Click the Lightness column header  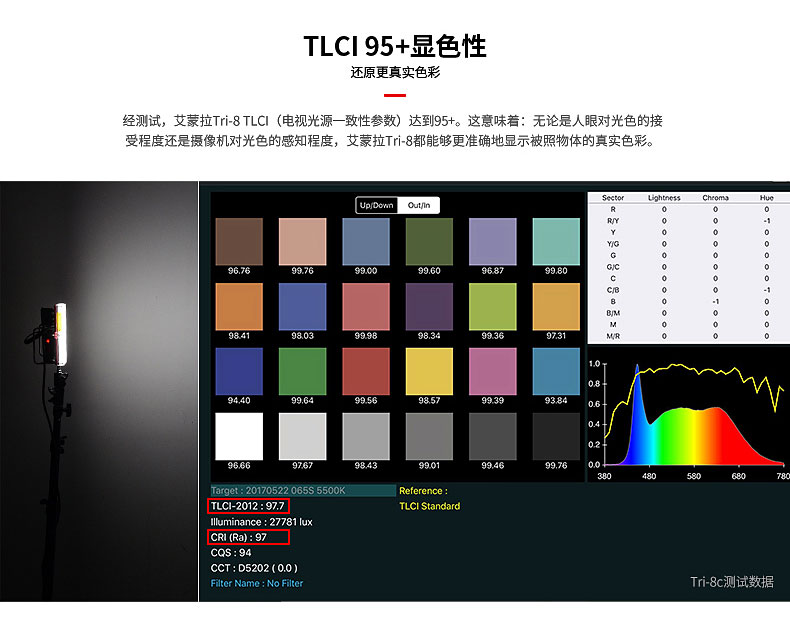click(663, 198)
